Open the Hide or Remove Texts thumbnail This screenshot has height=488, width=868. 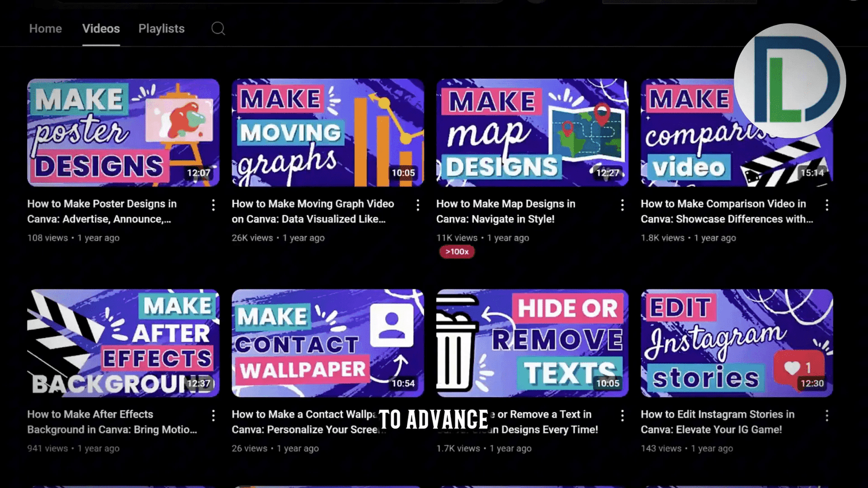(532, 343)
